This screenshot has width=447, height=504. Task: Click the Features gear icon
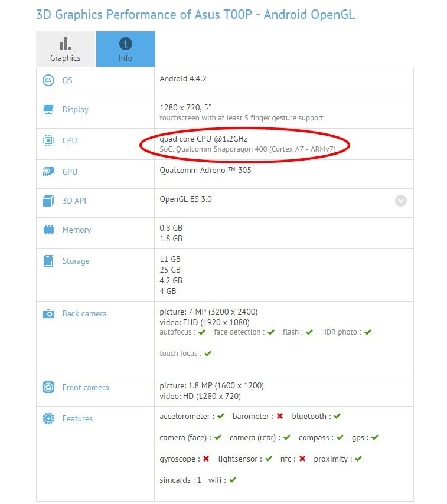(x=48, y=418)
